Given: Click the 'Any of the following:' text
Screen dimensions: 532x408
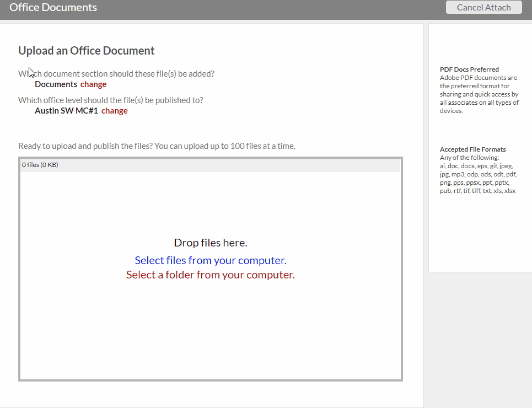Looking at the screenshot, I should click(x=470, y=158).
